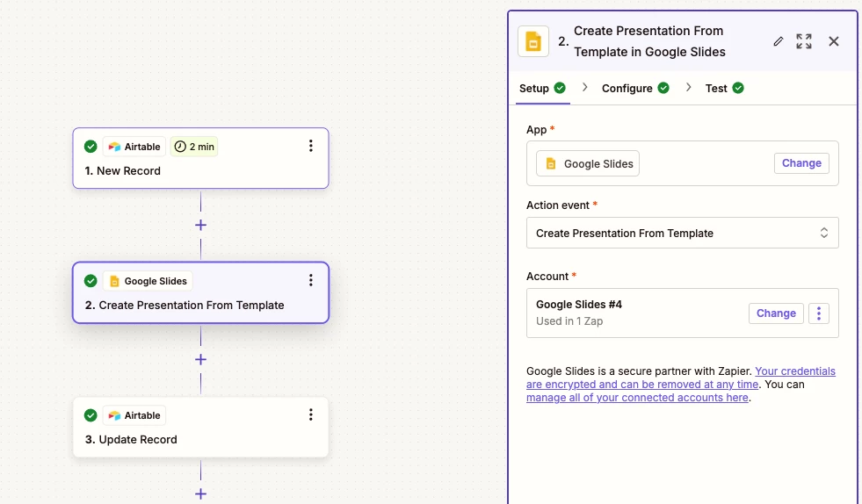Click the pencil icon to rename step
The image size is (862, 504).
[x=778, y=41]
